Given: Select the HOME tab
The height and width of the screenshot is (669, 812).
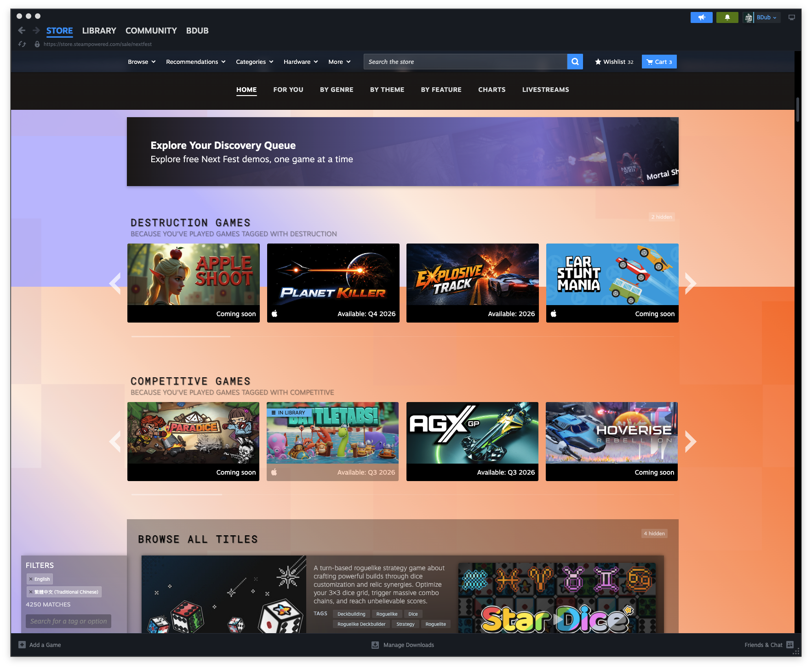Looking at the screenshot, I should tap(246, 90).
